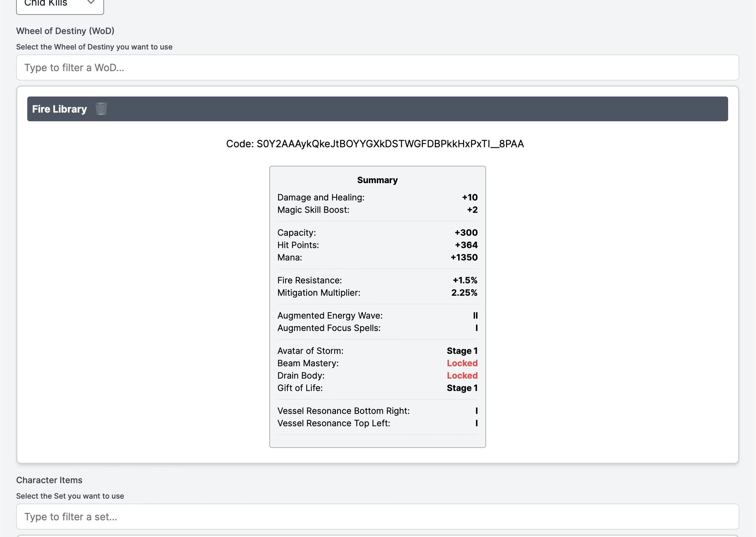756x537 pixels.
Task: Delete the Fire Library wheel via trash icon
Action: coord(101,109)
